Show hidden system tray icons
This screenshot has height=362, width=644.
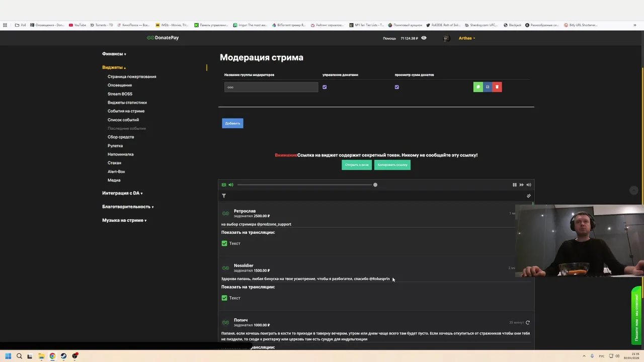(583, 356)
